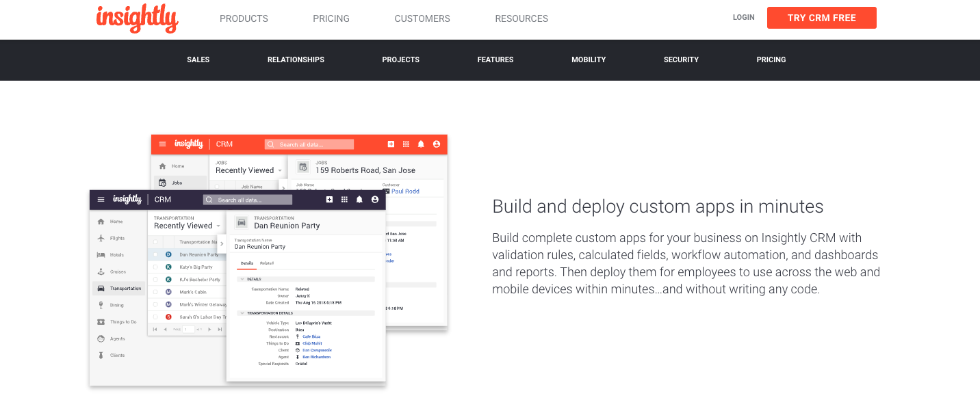Click the Hotels bed icon in the sidebar

(101, 255)
